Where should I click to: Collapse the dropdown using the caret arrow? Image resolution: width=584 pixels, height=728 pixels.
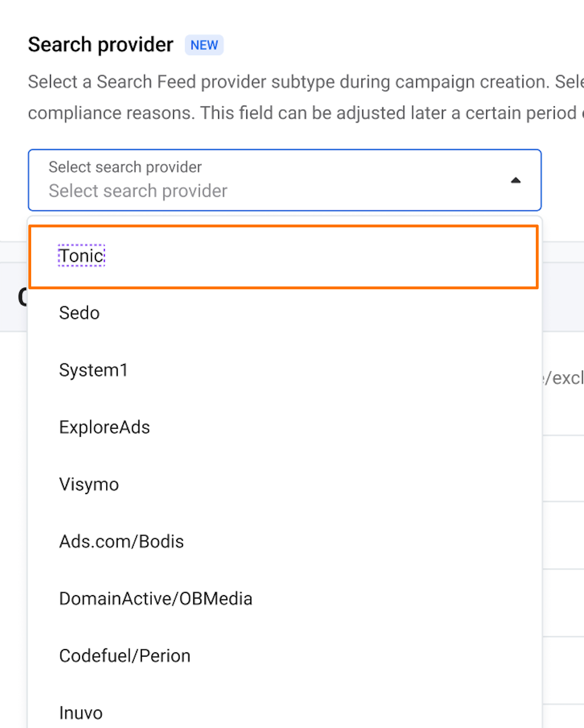click(x=515, y=180)
